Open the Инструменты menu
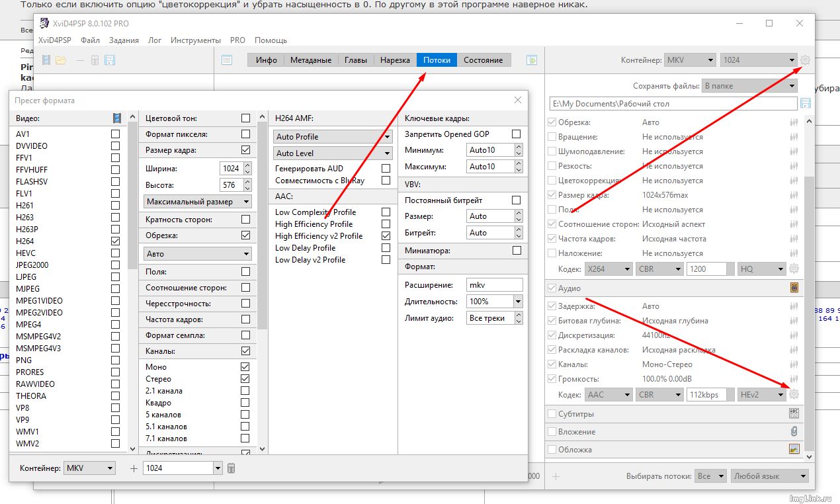The width and height of the screenshot is (840, 504). [x=195, y=40]
